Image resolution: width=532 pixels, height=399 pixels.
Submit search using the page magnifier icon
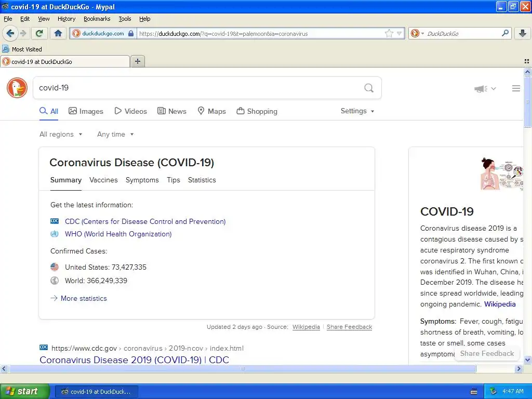click(369, 88)
